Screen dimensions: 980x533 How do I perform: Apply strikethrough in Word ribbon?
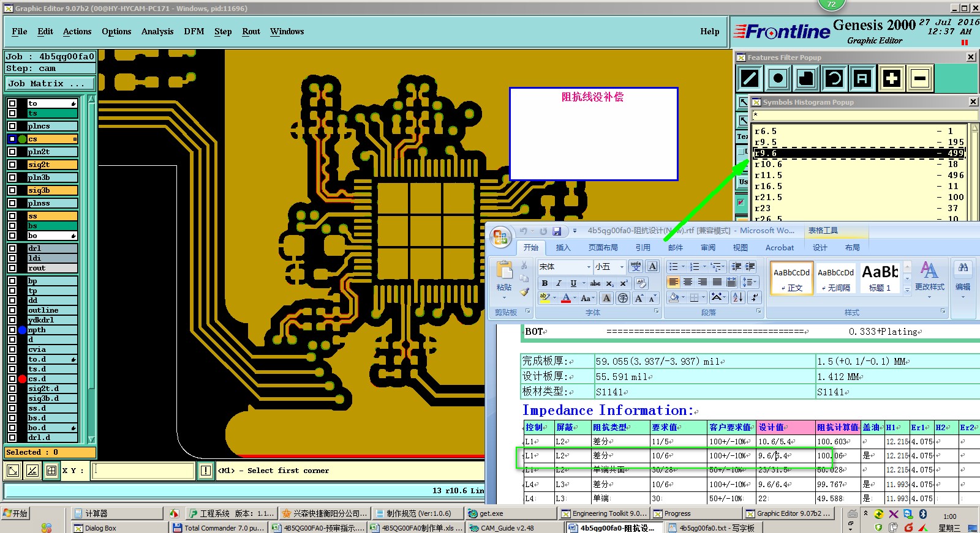[x=595, y=283]
